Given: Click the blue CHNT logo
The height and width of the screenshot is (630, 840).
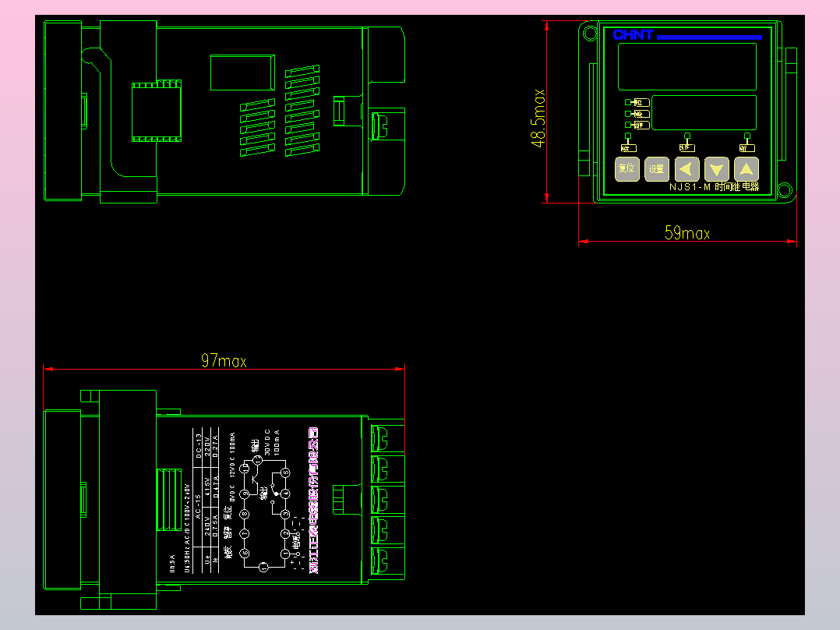Looking at the screenshot, I should pos(634,35).
